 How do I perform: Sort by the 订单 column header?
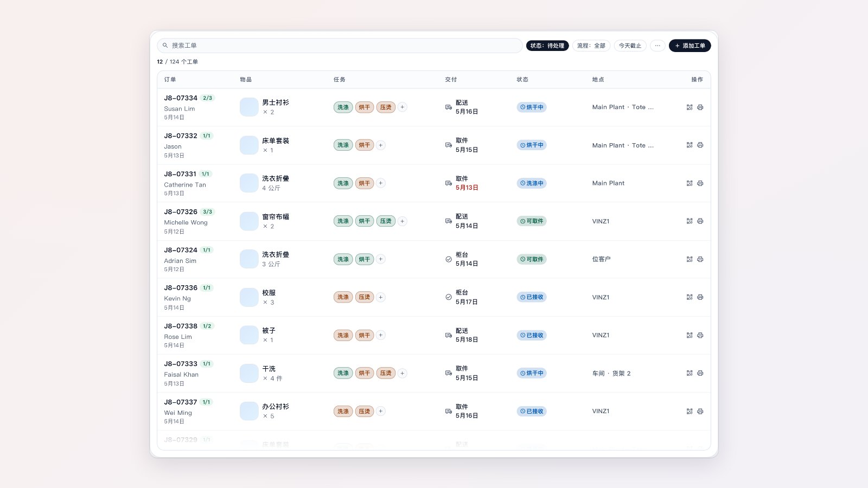tap(170, 80)
